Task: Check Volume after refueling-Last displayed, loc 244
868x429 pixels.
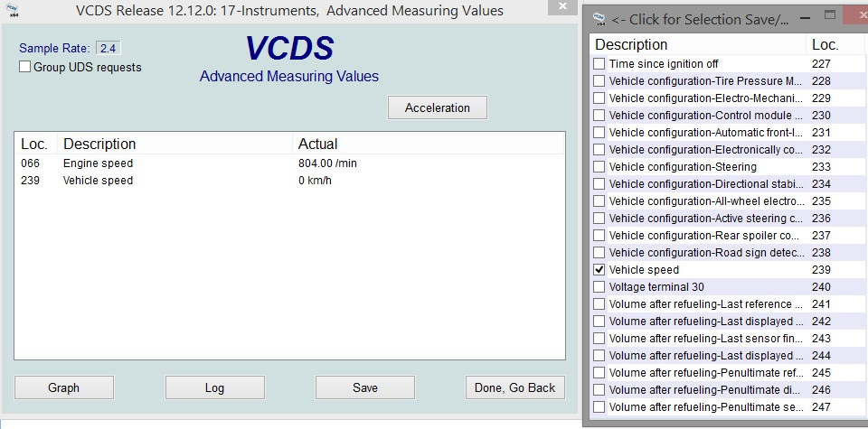Action: point(599,355)
